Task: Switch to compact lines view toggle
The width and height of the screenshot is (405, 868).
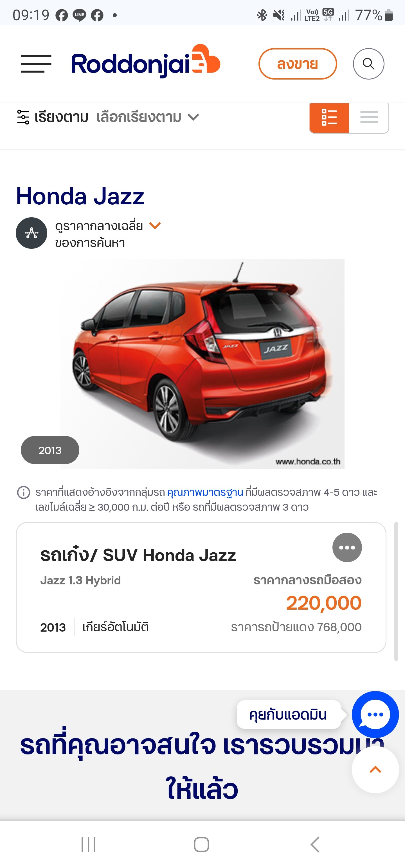Action: click(369, 118)
